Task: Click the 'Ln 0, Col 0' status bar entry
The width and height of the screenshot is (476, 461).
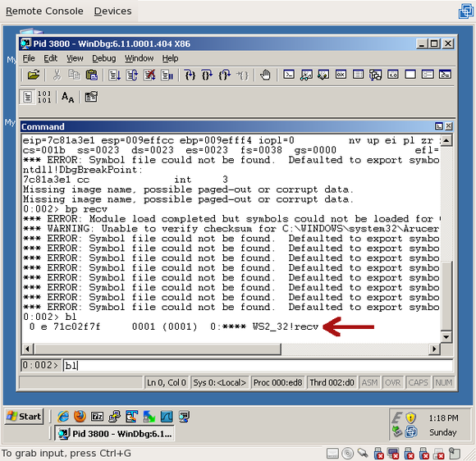Action: (x=166, y=383)
